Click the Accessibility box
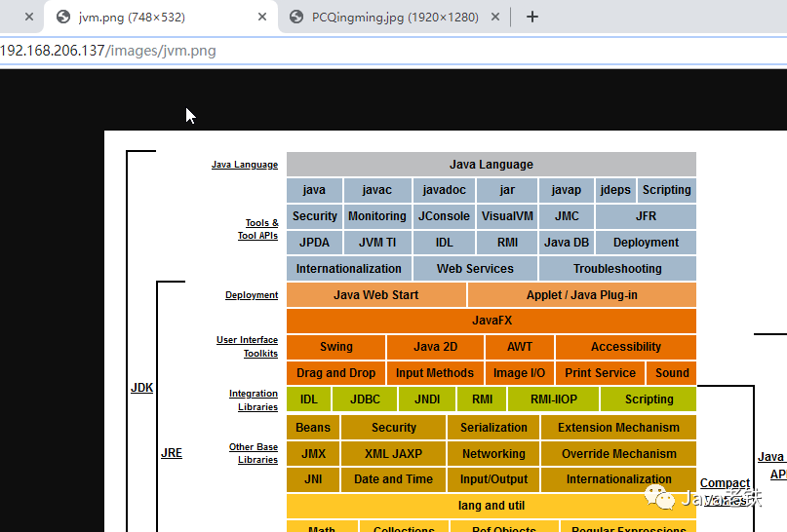Viewport: 787px width, 532px height. tap(626, 347)
